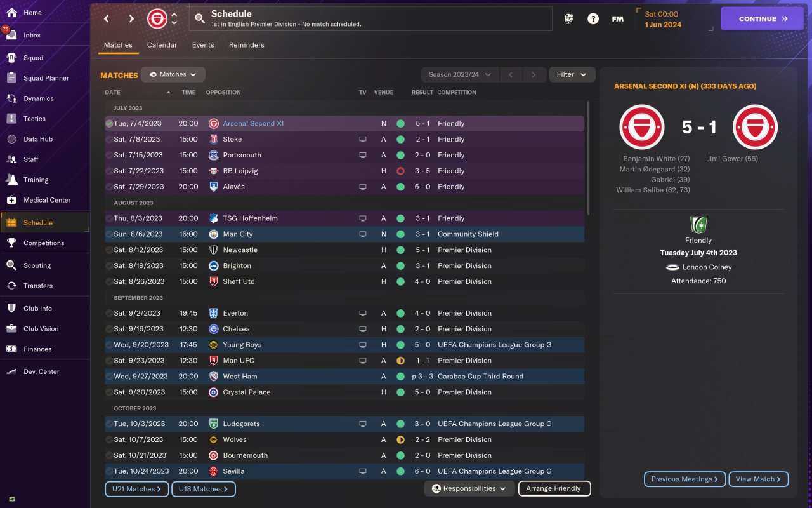Go to the Staff section
This screenshot has width=812, height=508.
tap(30, 159)
